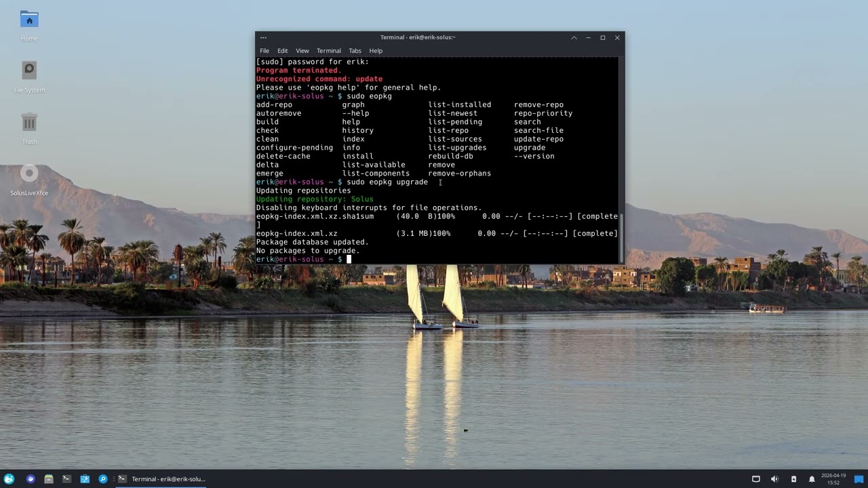Click the 'history' command text
This screenshot has height=488, width=868.
click(358, 130)
